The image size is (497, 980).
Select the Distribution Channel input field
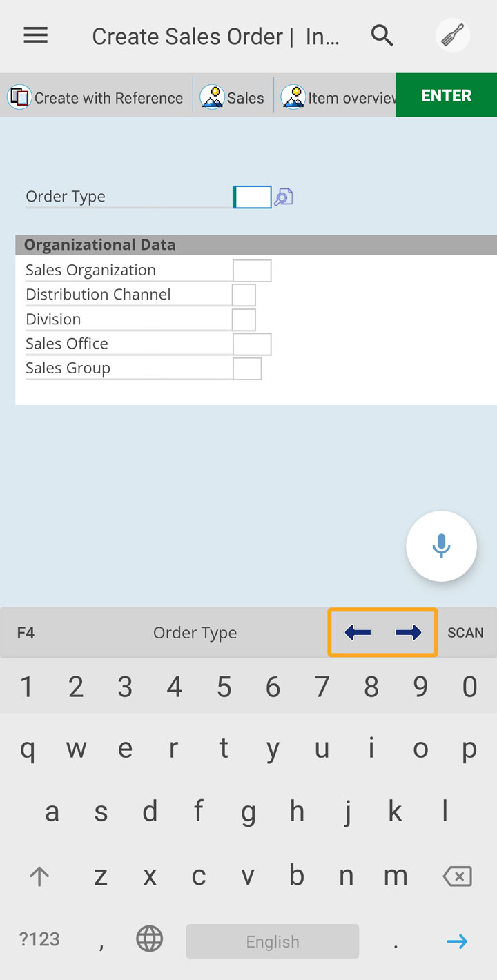244,295
